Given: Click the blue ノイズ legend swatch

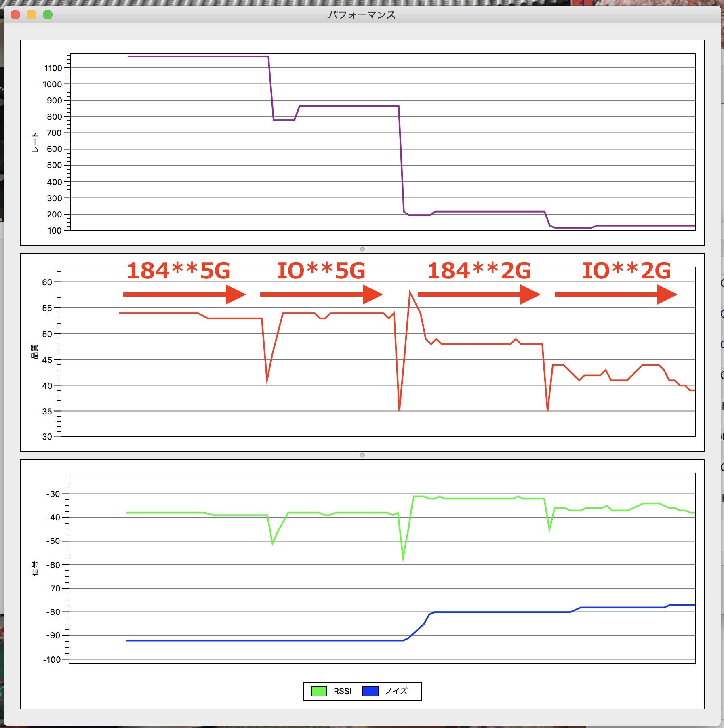Looking at the screenshot, I should click(370, 691).
